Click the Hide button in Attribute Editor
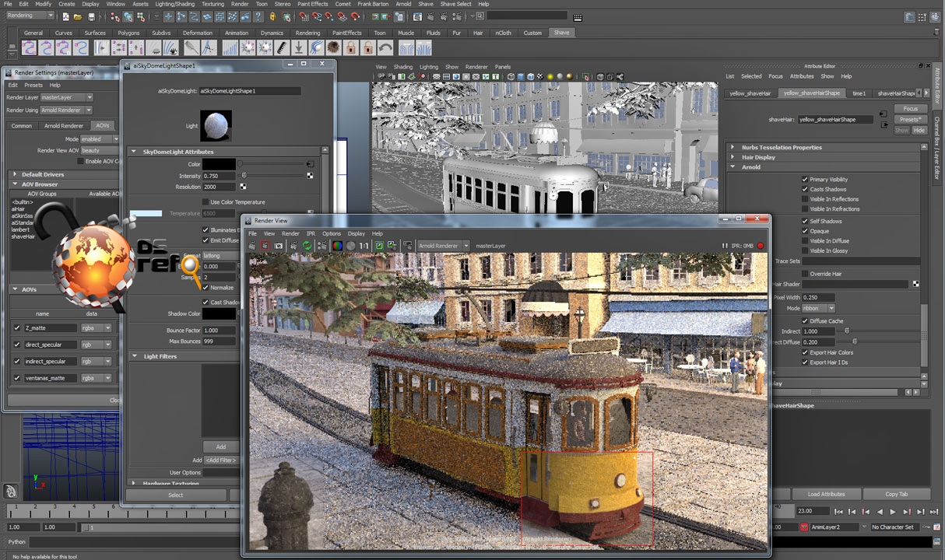Viewport: 945px width, 560px height. tap(919, 130)
